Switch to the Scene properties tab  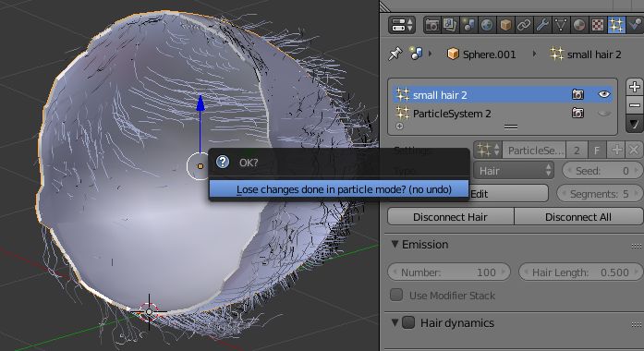tap(468, 25)
